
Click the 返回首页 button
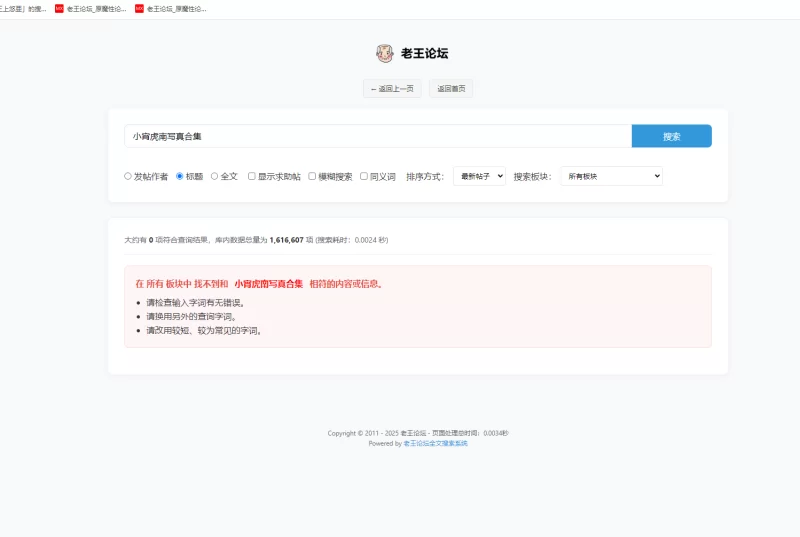(451, 89)
